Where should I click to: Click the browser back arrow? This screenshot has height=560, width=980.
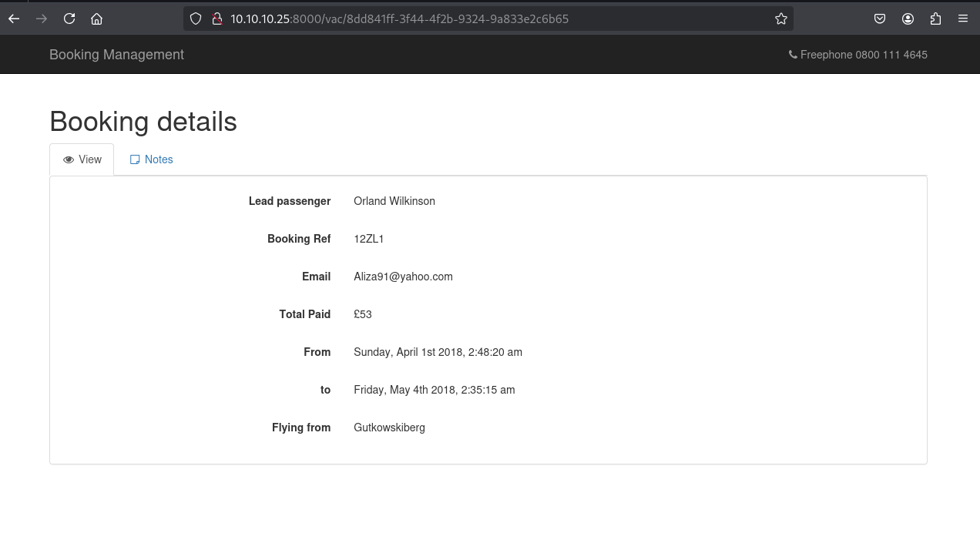14,18
